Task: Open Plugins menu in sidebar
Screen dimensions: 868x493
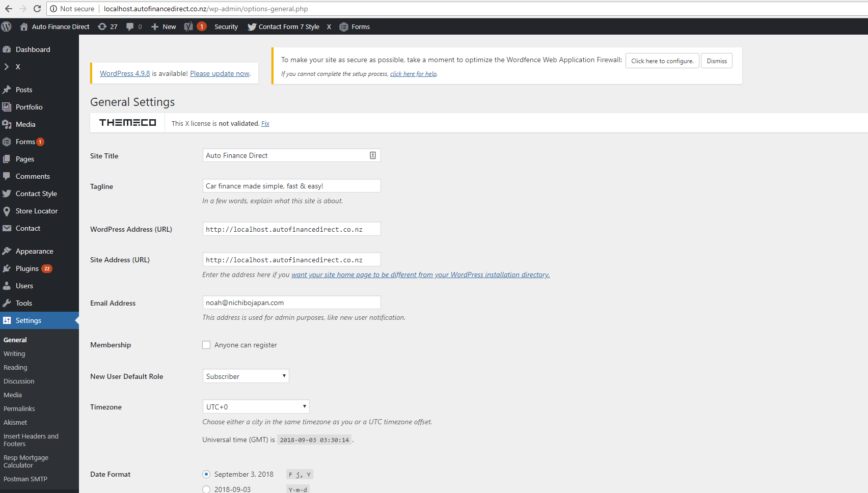Action: coord(27,268)
